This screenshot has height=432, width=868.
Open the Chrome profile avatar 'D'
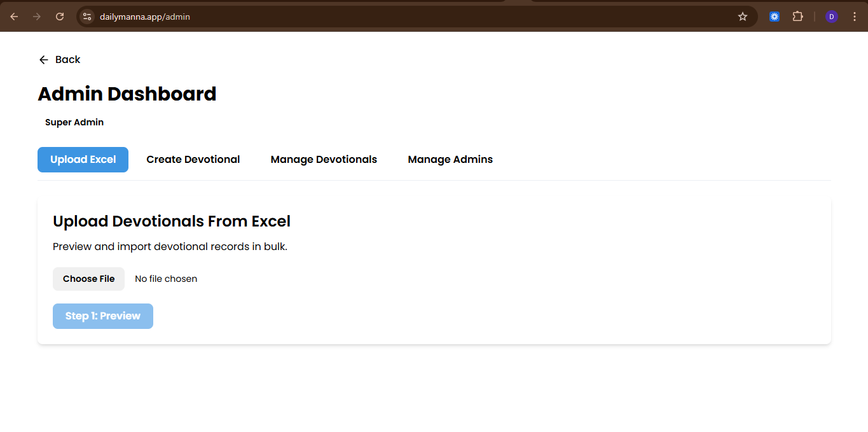click(x=831, y=17)
